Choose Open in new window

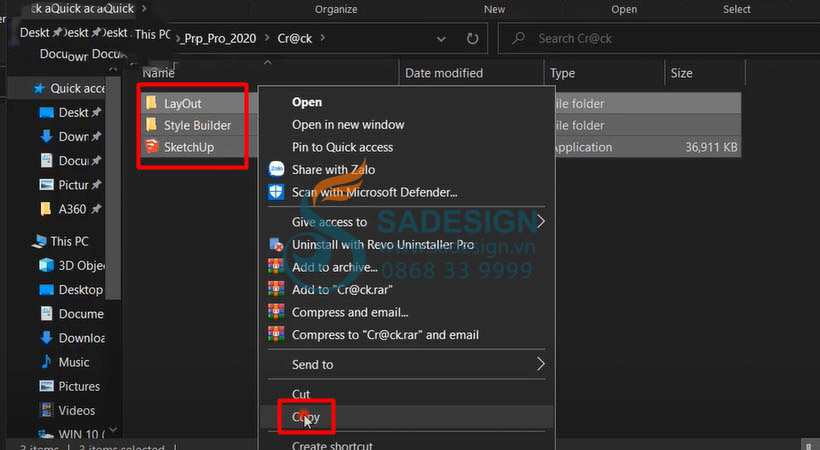[348, 125]
